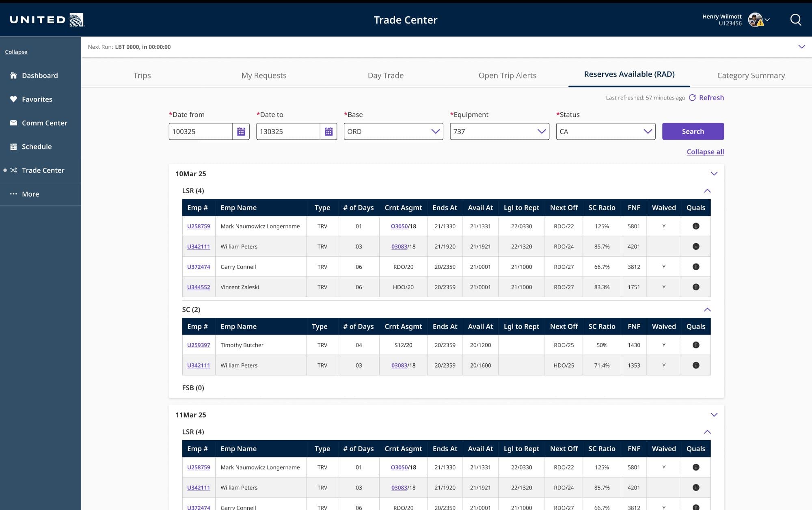Open Quals info for Vincent Zaleski
Viewport: 812px width, 510px height.
[696, 287]
